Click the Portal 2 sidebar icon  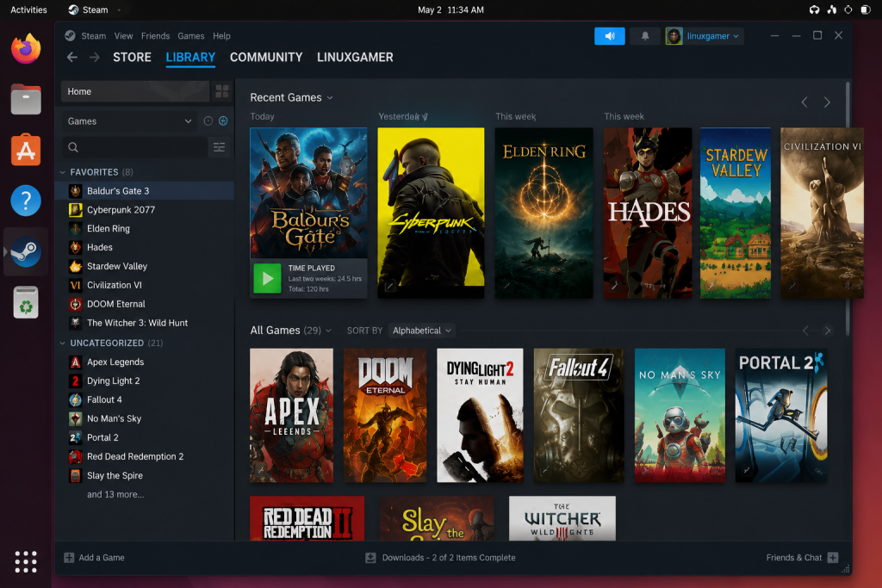pos(76,437)
